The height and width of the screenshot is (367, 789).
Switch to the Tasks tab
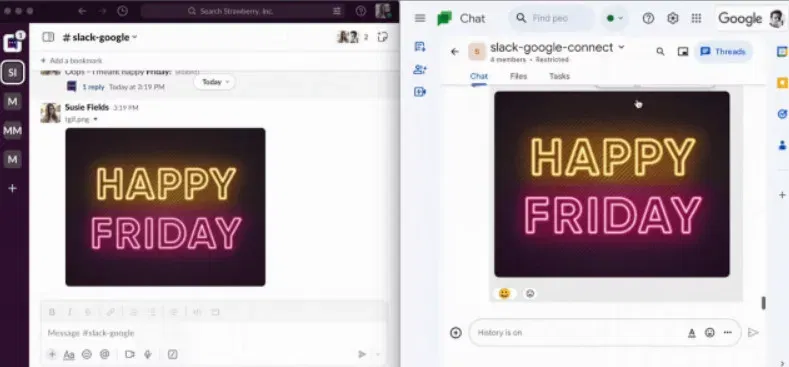pos(560,77)
